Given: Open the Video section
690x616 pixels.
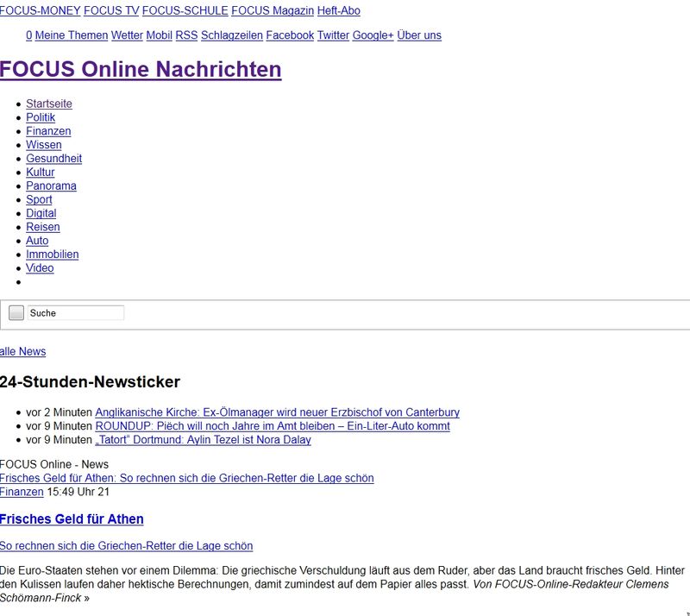Looking at the screenshot, I should click(40, 267).
